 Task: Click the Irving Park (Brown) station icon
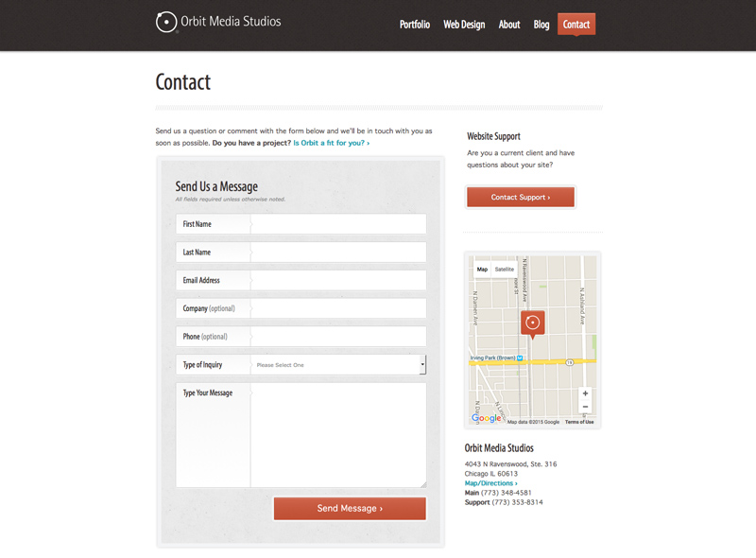pos(519,357)
